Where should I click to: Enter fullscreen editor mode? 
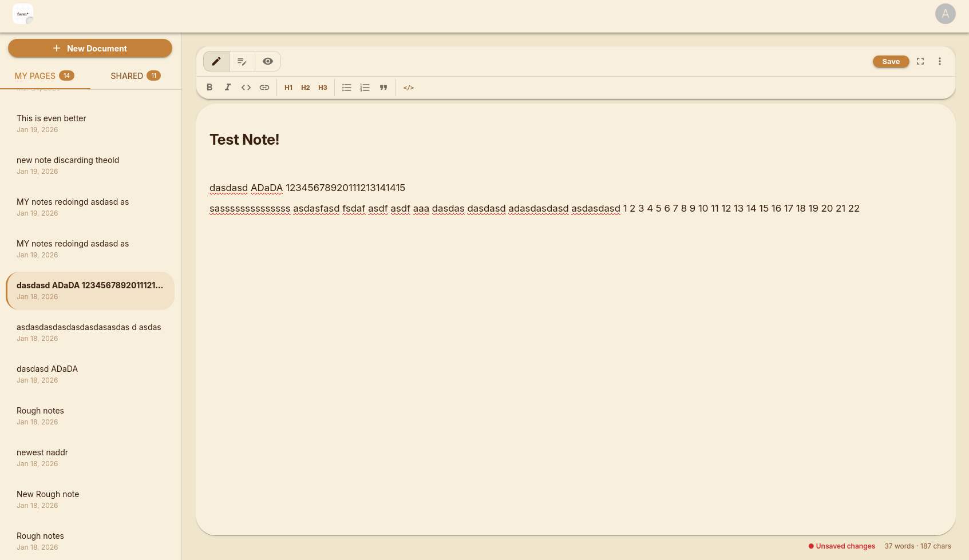[920, 61]
